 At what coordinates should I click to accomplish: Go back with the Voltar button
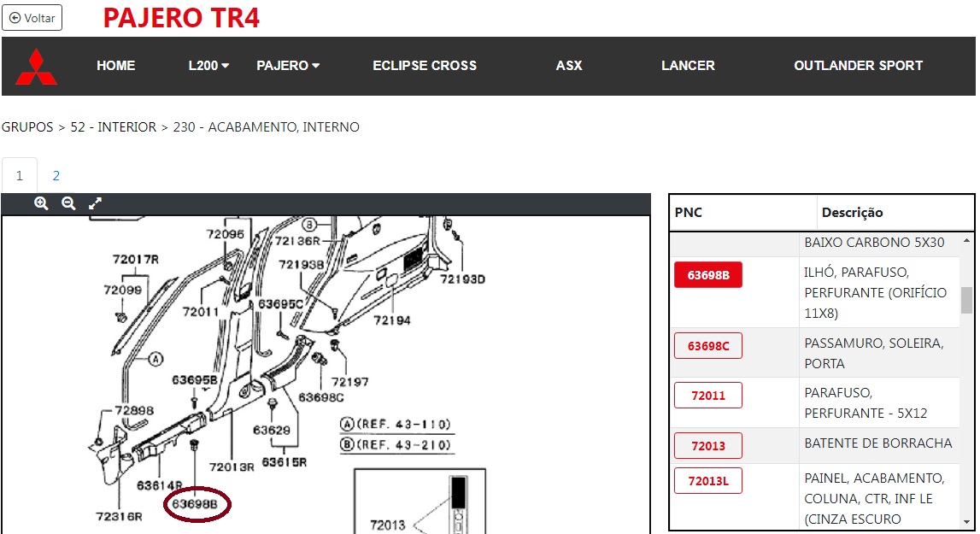coord(32,18)
